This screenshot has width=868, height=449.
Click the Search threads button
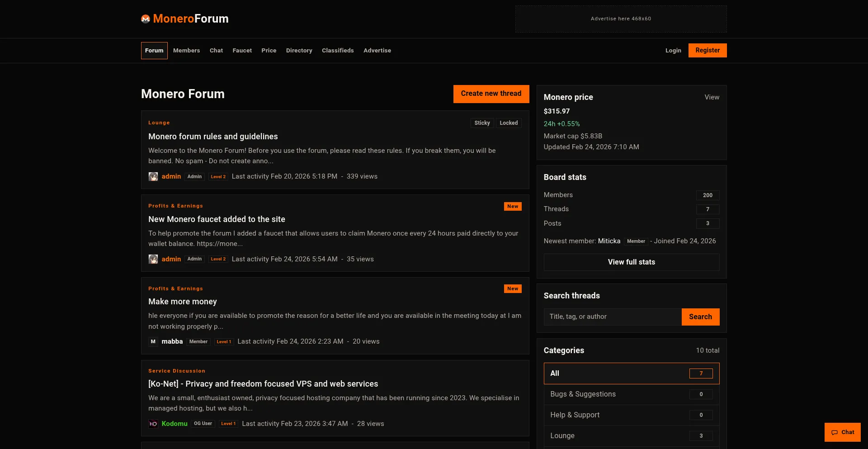click(x=700, y=317)
